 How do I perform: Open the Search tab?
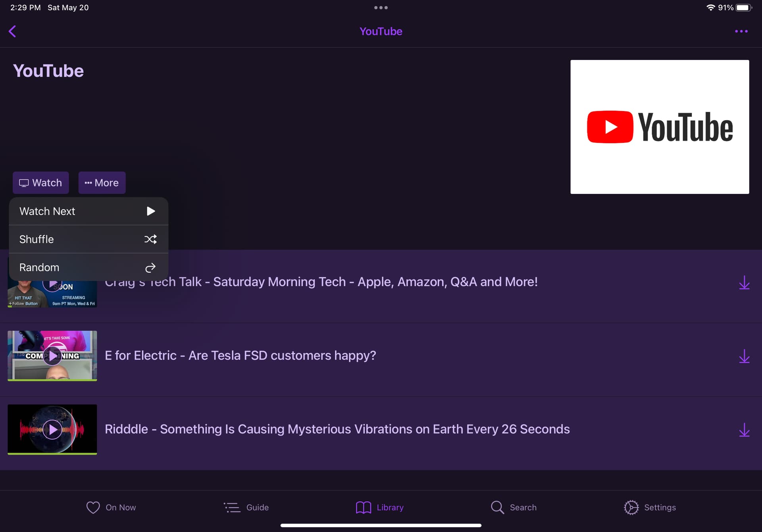[514, 507]
